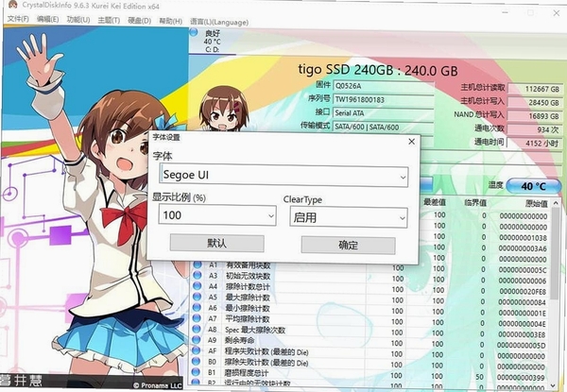Click the NAND 总计写入 value 16893 GB
Viewport: 567px width, 392px height.
pyautogui.click(x=535, y=116)
